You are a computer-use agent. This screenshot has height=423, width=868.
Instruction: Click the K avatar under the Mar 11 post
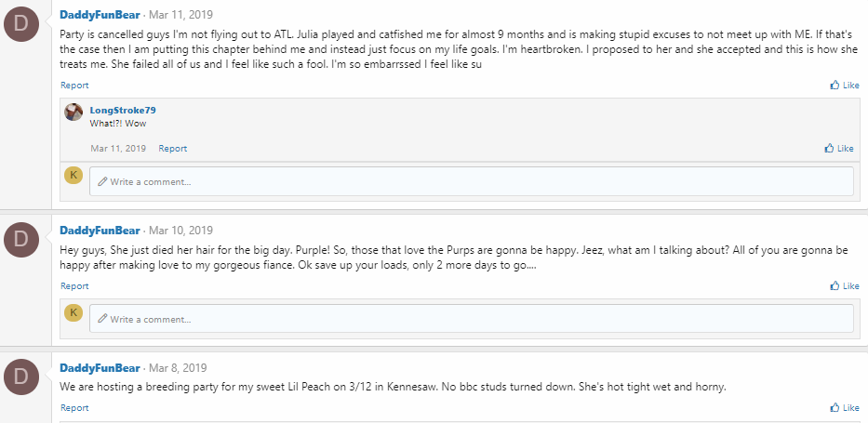coord(73,176)
